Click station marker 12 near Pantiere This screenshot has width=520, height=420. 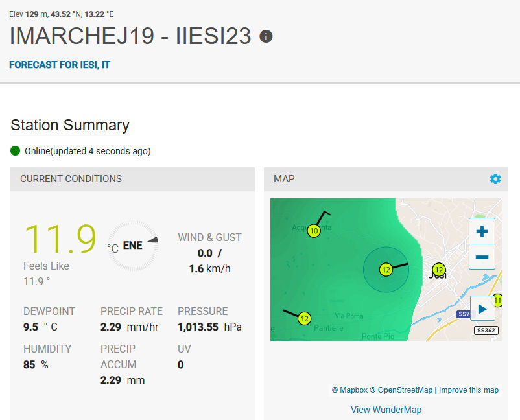(304, 318)
